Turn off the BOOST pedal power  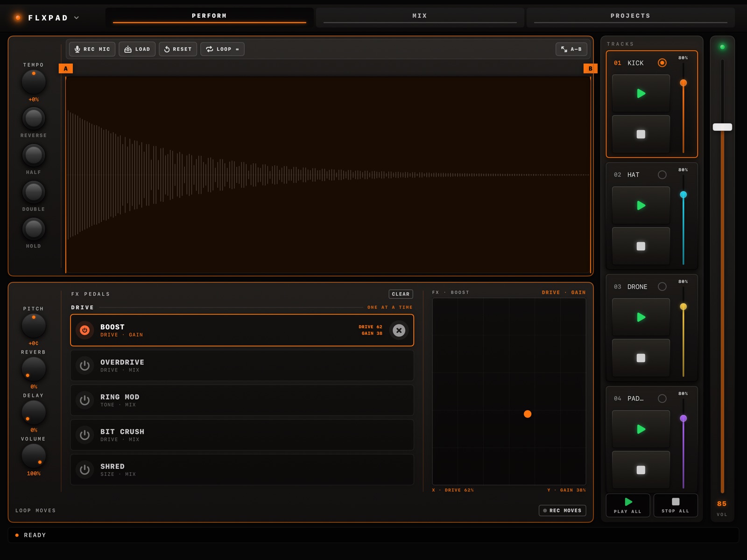tap(85, 330)
